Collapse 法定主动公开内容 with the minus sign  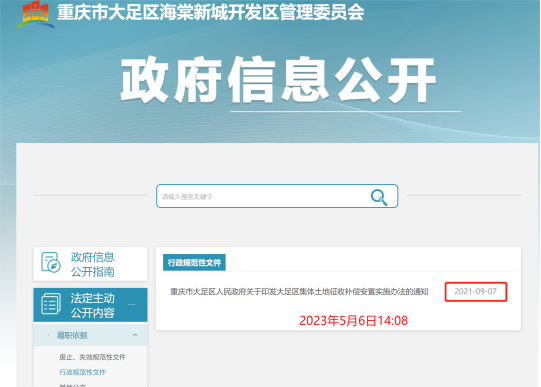[x=132, y=305]
